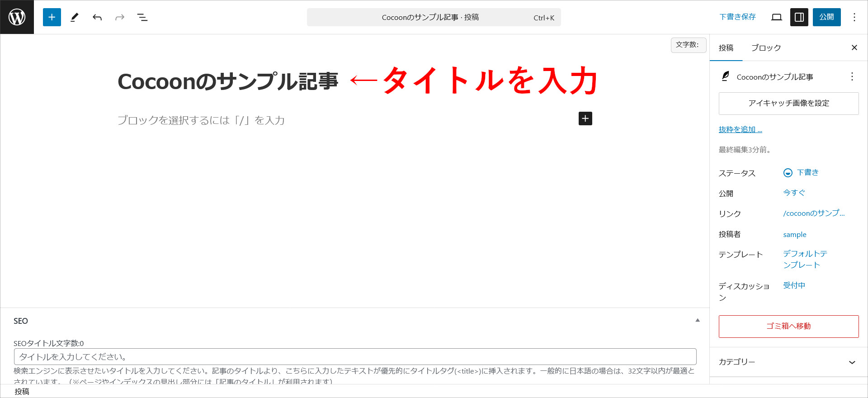This screenshot has width=868, height=398.
Task: Open the top bar options menu
Action: point(854,17)
